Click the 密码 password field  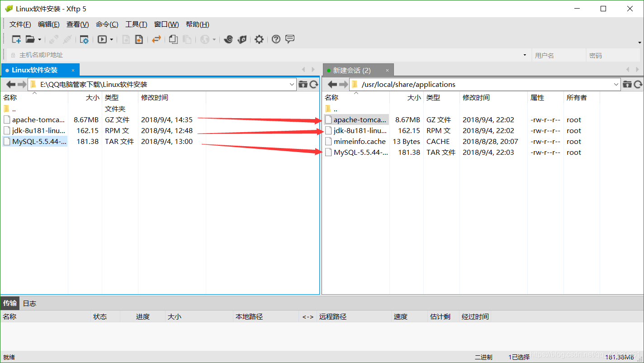pos(614,55)
